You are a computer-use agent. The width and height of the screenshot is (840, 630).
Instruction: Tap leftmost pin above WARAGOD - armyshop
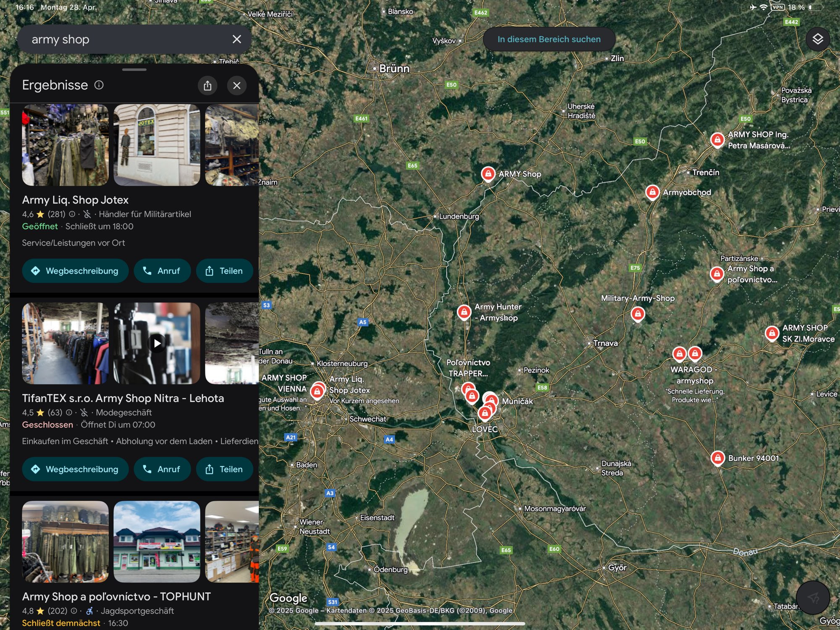click(x=679, y=354)
